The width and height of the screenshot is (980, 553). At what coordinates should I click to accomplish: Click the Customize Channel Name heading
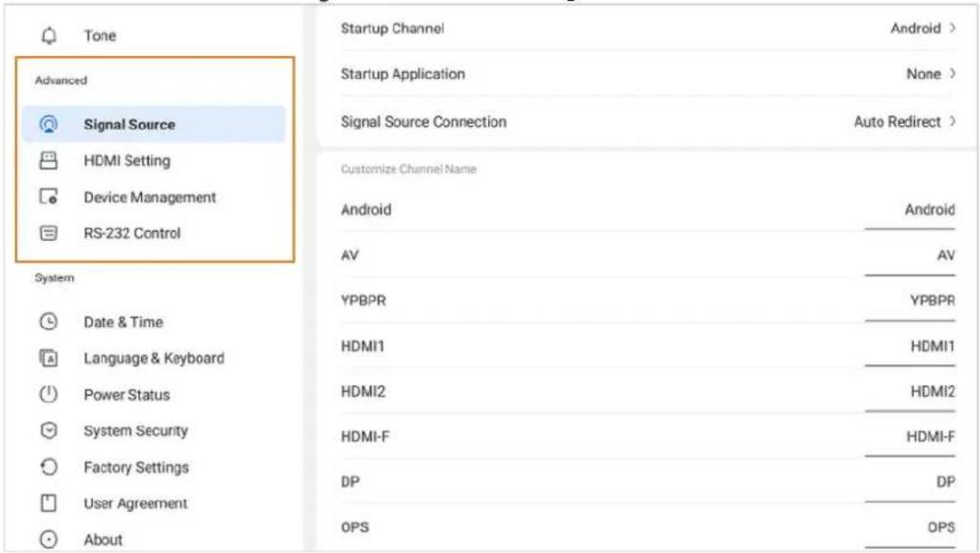(x=408, y=169)
